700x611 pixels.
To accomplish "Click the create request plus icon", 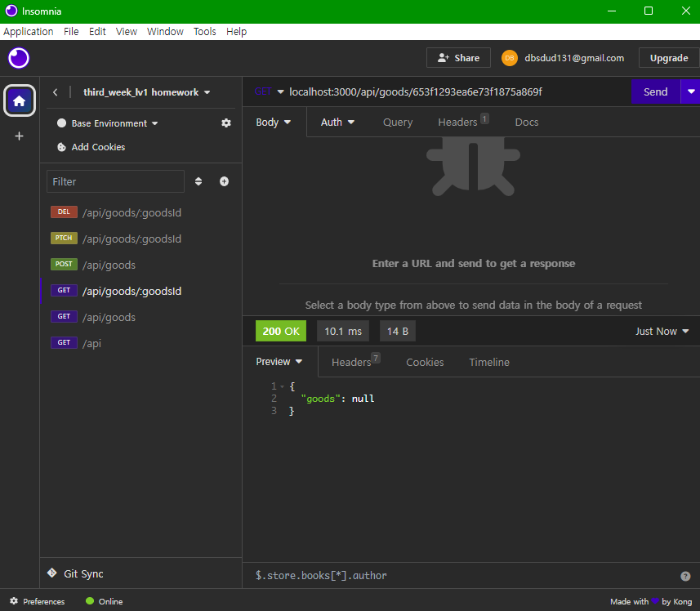I will pyautogui.click(x=224, y=181).
